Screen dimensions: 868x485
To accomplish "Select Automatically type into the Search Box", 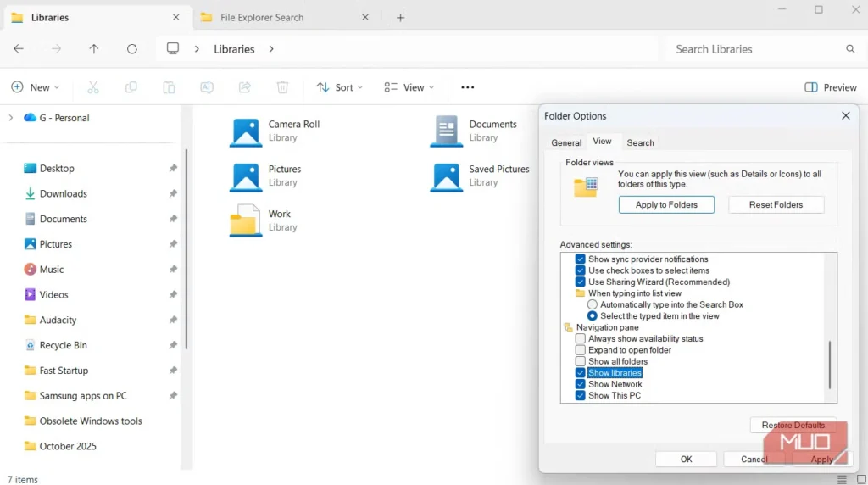I will coord(593,304).
